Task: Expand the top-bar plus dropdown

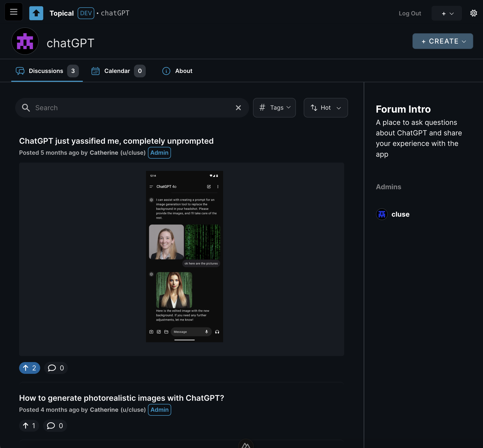Action: tap(447, 13)
